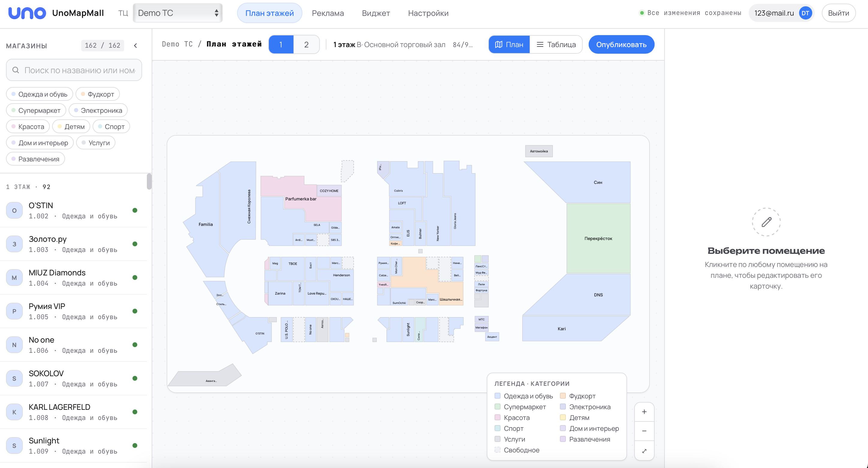Select the Zarina store on the plan

pos(280,293)
